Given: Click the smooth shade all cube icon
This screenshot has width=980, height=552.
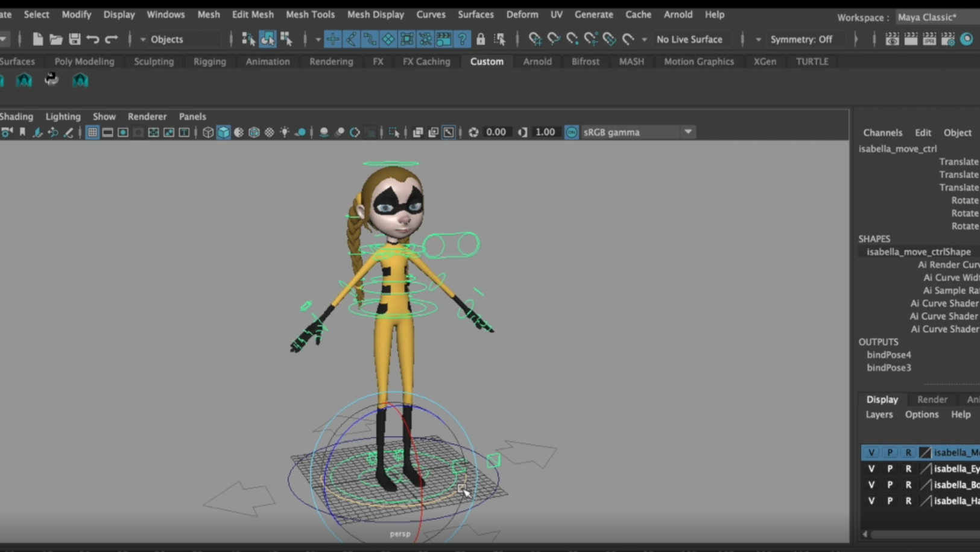Looking at the screenshot, I should (x=224, y=132).
